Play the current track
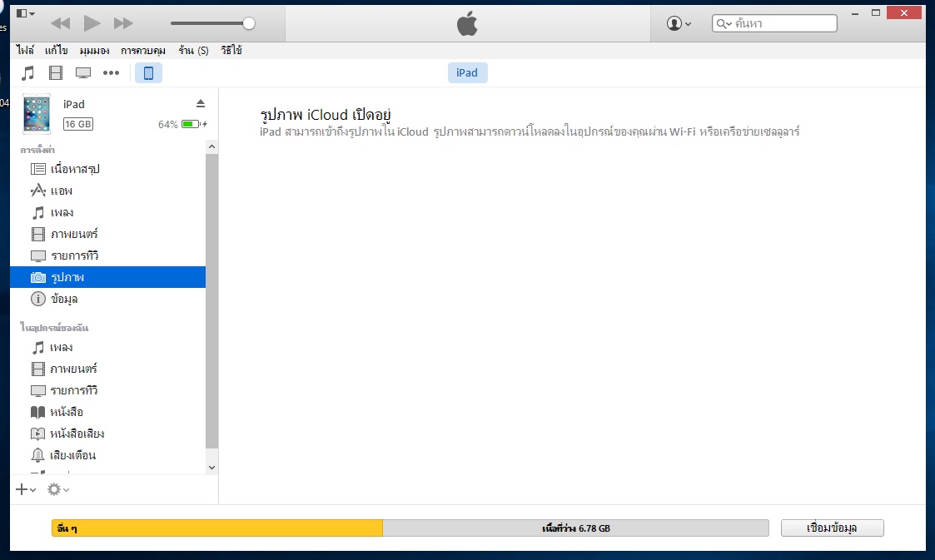 [x=92, y=23]
